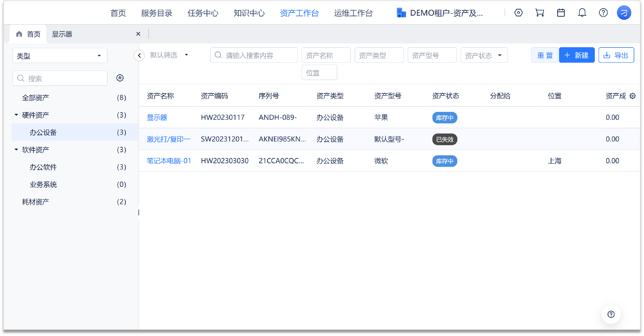644x336 pixels.
Task: Collapse the left sidebar panel with the arrow
Action: click(x=139, y=55)
